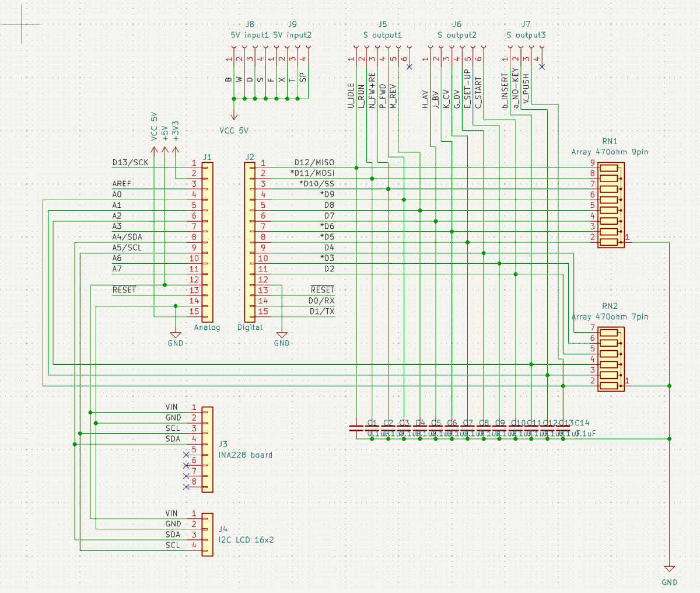
Task: Select the '*D10/SS' pin label
Action: 317,184
